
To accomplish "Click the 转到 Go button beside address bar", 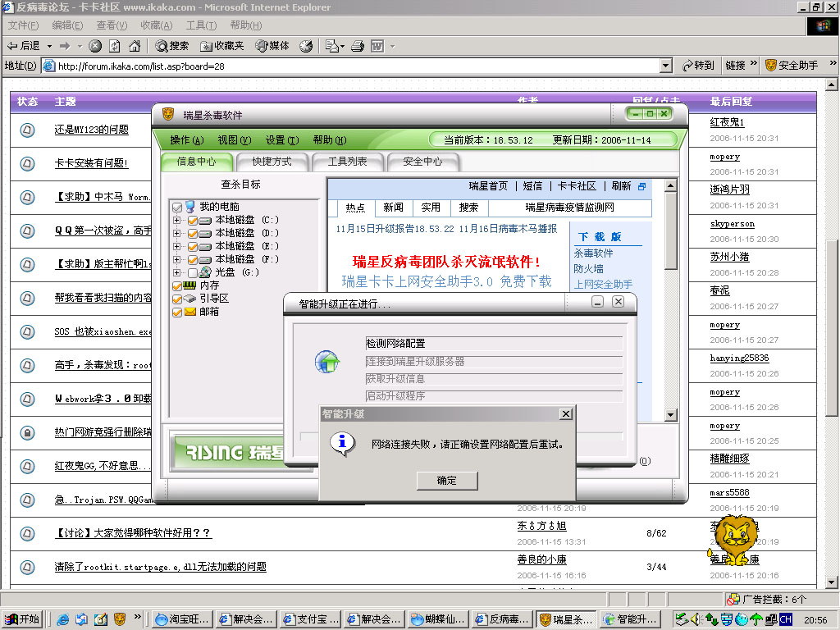I will (697, 66).
